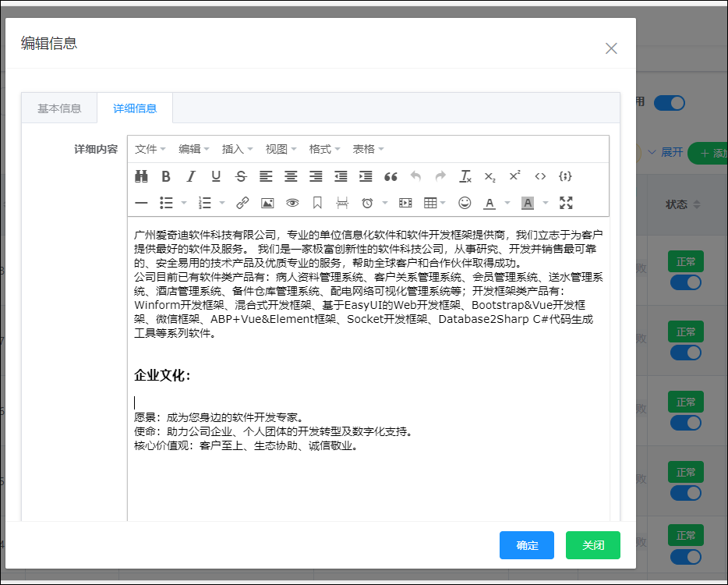Open the 插入 menu
This screenshot has width=728, height=585.
[x=237, y=149]
